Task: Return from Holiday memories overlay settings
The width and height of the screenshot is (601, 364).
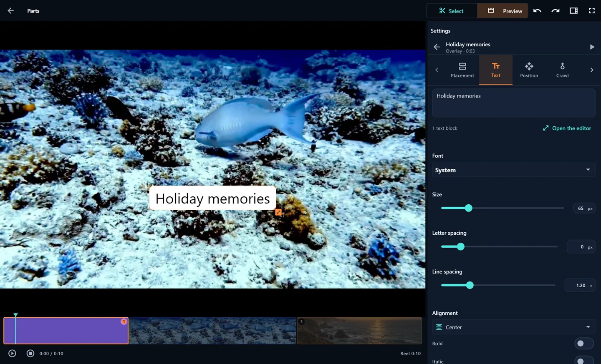Action: pyautogui.click(x=437, y=47)
